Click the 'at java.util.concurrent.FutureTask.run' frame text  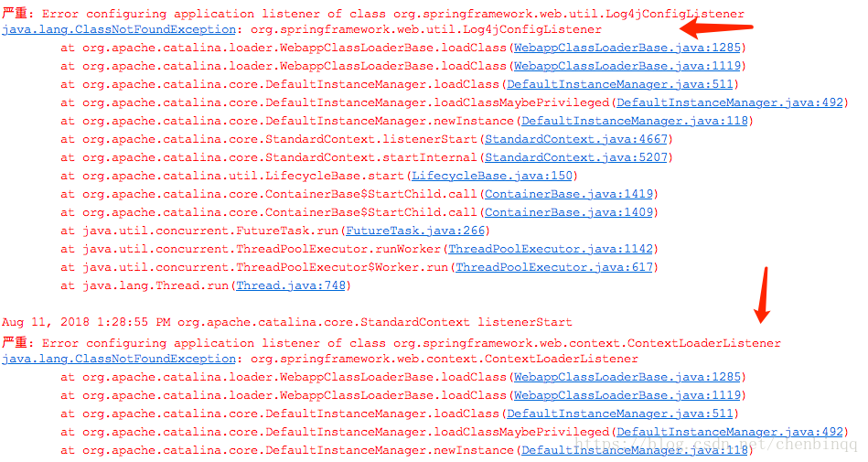(199, 231)
